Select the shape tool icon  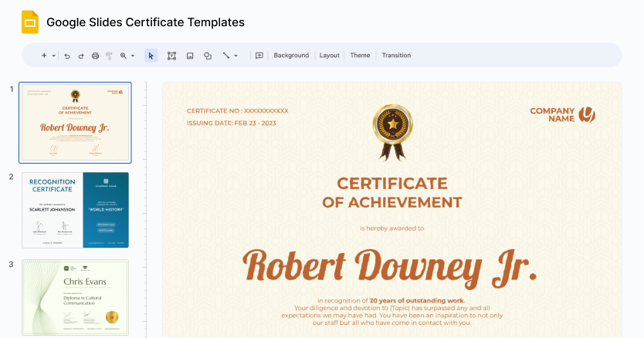(x=208, y=56)
